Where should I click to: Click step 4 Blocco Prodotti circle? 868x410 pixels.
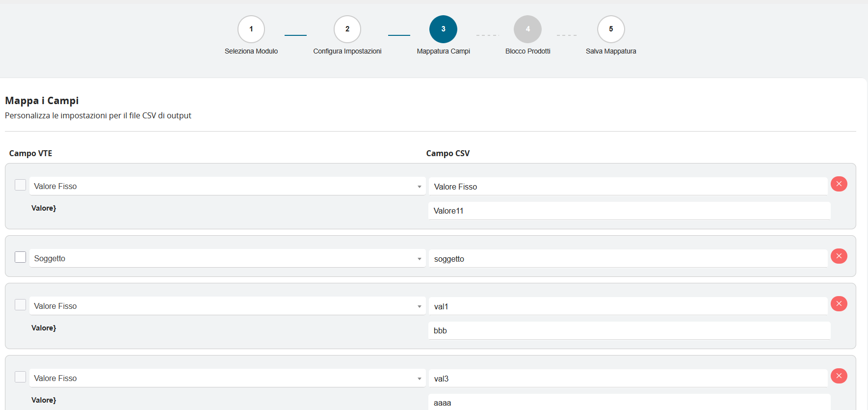[527, 29]
